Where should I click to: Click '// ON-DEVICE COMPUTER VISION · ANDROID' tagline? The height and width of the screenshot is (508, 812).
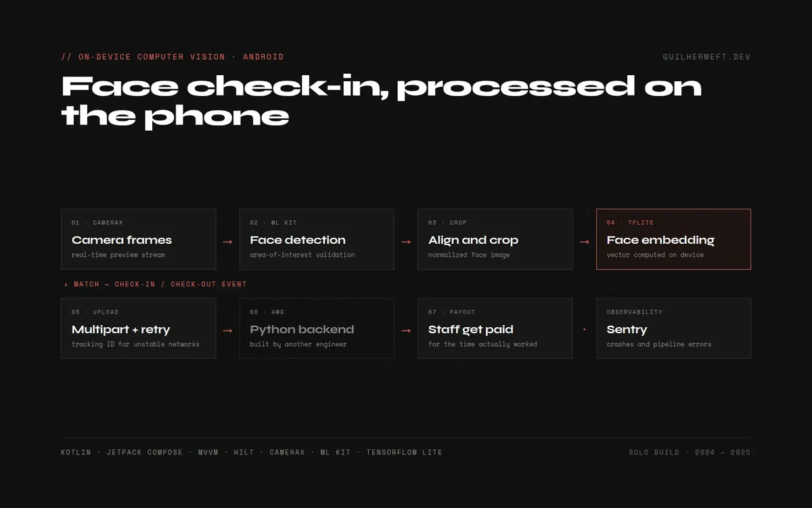[173, 57]
